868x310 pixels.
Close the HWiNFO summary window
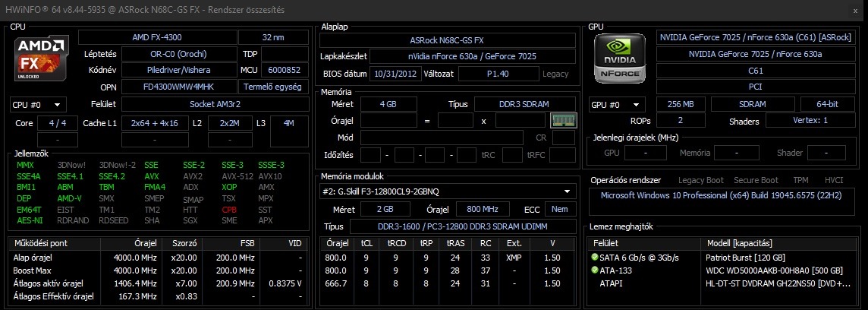click(x=855, y=10)
